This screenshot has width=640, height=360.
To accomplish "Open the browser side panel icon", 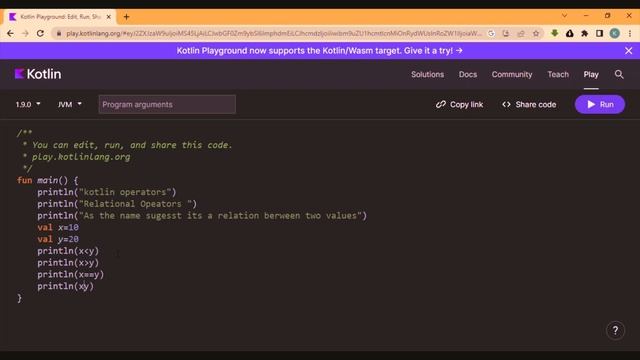I will point(599,33).
